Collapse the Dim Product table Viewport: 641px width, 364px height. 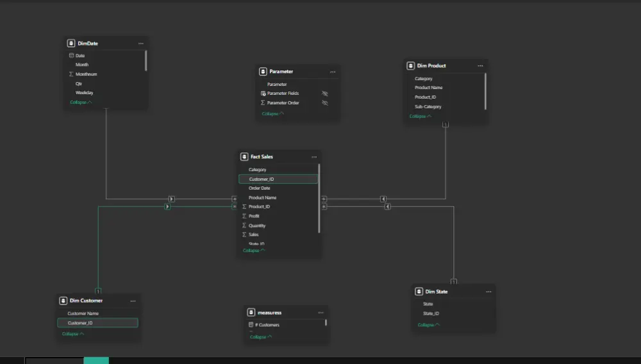tap(420, 117)
